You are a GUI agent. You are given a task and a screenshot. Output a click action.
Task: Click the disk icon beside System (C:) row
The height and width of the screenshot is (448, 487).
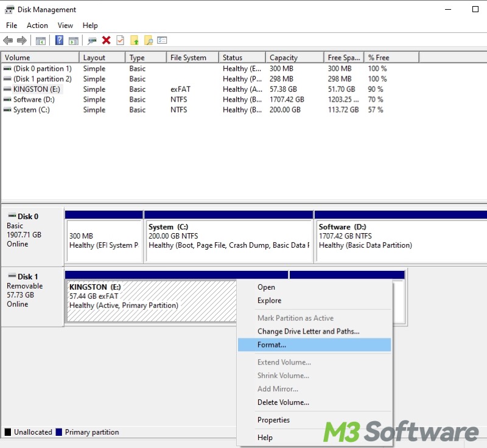[x=7, y=110]
